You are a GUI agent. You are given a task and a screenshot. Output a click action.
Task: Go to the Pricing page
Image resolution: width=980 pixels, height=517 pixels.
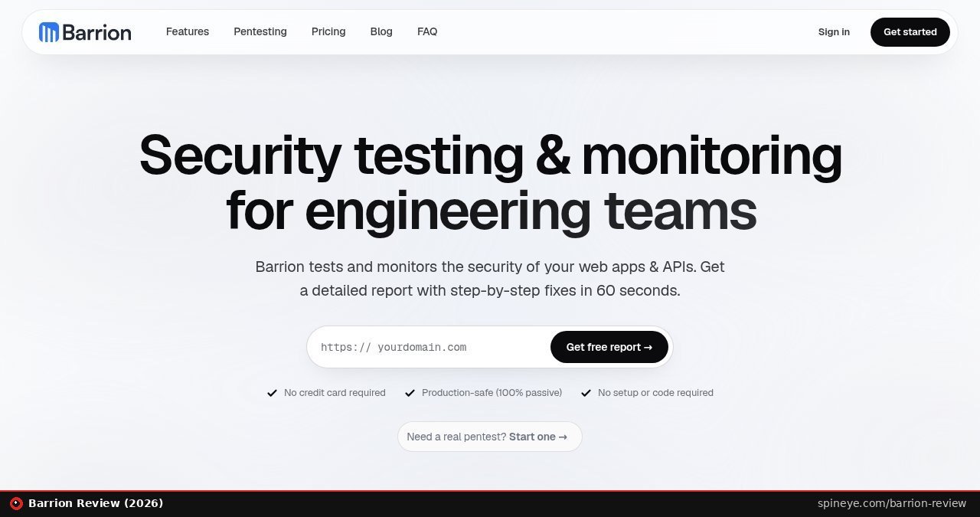coord(328,31)
